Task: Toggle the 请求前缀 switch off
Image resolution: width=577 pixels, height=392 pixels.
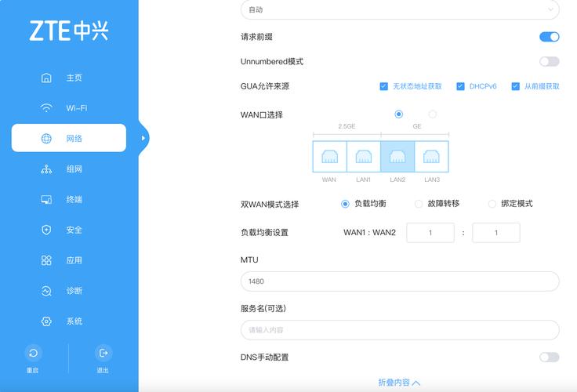Action: [x=550, y=37]
